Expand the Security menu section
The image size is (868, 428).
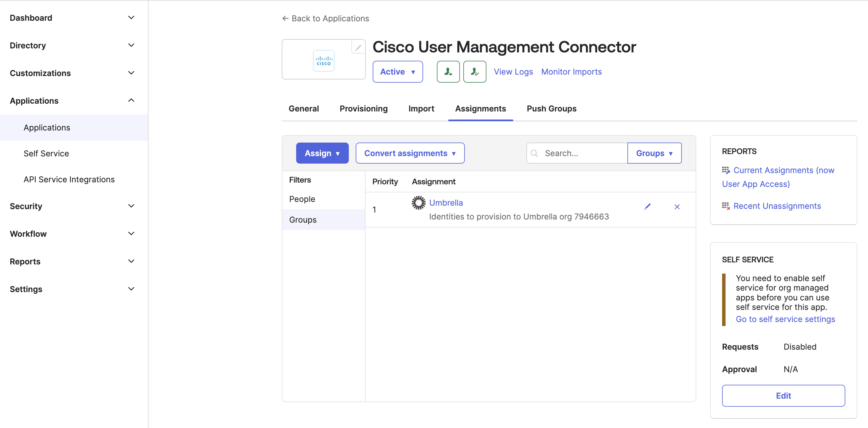pyautogui.click(x=131, y=206)
